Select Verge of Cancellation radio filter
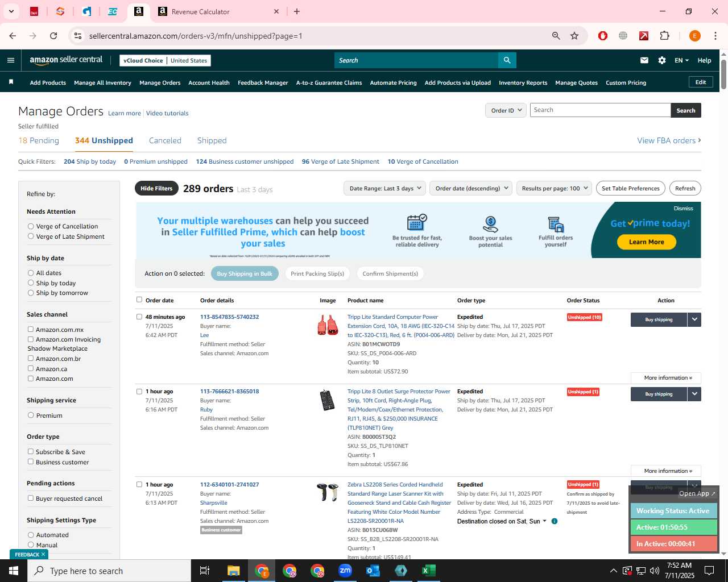 tap(31, 226)
